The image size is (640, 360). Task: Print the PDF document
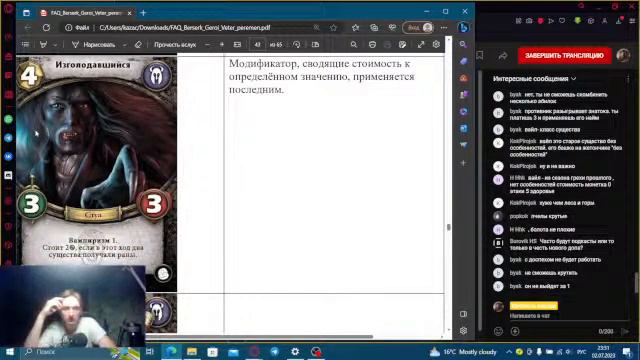372,44
